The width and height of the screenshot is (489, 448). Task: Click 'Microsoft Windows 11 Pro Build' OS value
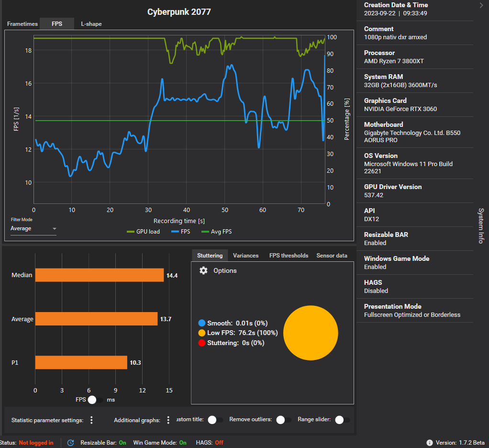pyautogui.click(x=408, y=164)
